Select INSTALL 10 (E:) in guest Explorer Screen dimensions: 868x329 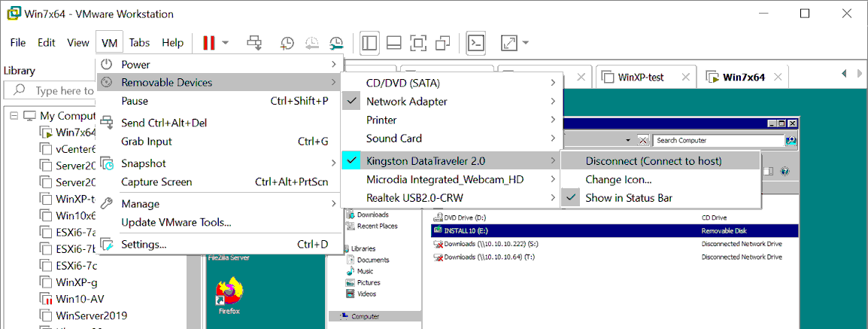coord(614,231)
